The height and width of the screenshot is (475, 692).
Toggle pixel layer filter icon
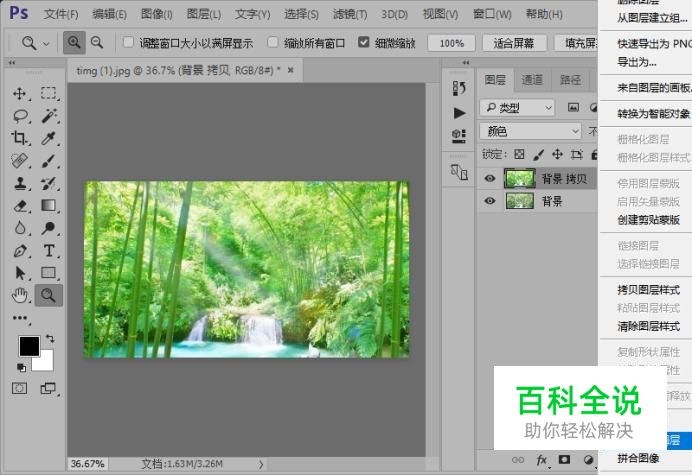pos(573,107)
